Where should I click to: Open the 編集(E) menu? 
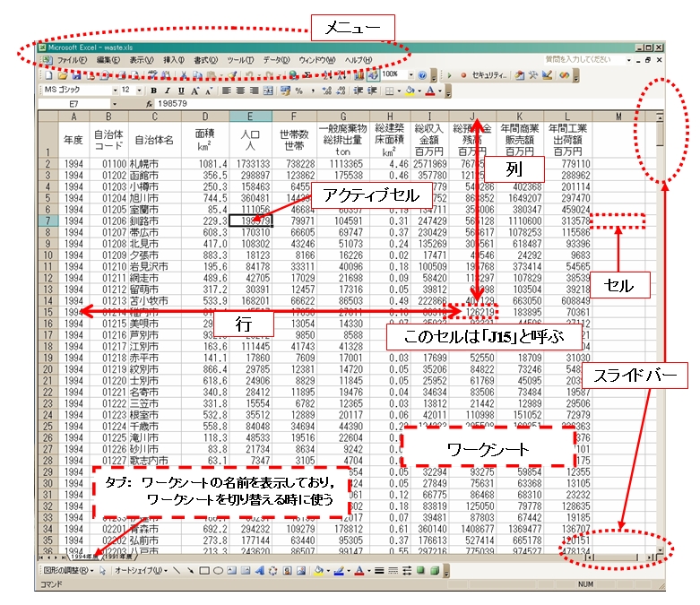[108, 60]
